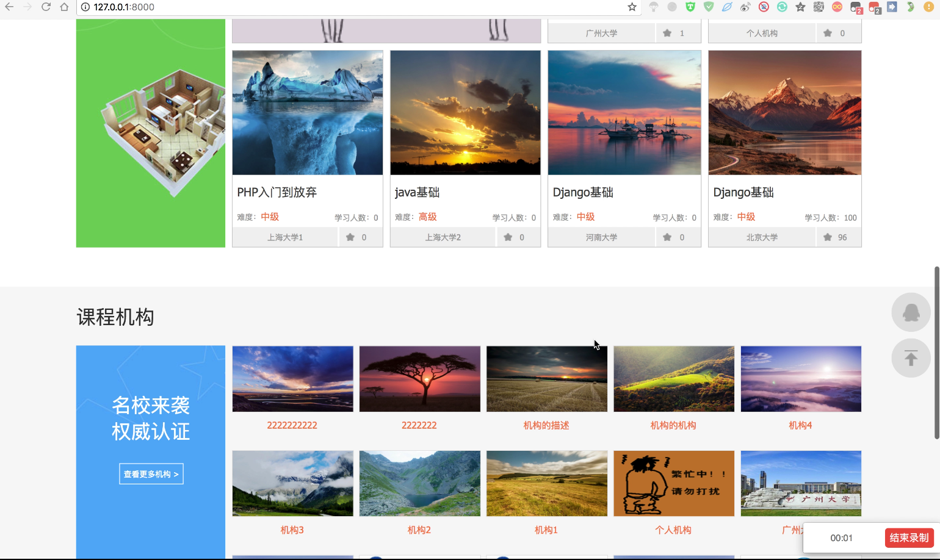940x560 pixels.
Task: Open the PHP入门到放弃 course title
Action: 277,192
